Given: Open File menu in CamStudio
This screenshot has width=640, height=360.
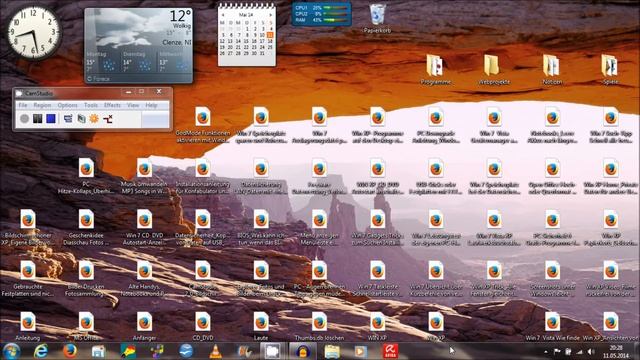Looking at the screenshot, I should point(23,105).
